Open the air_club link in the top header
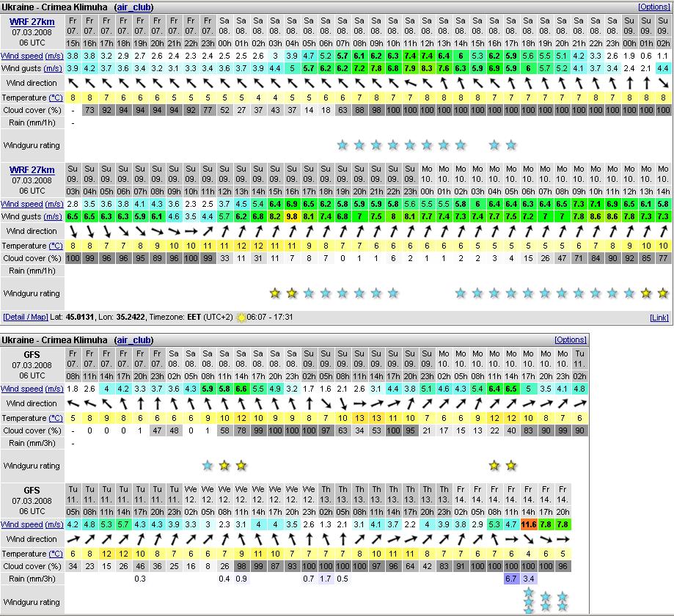674x616 pixels. click(x=134, y=7)
